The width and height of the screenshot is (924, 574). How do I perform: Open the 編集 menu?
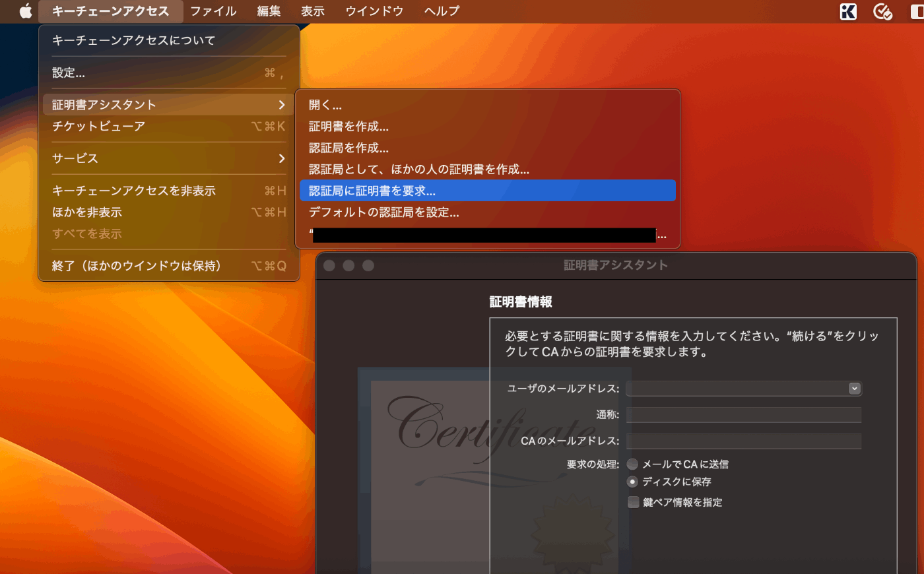(269, 11)
